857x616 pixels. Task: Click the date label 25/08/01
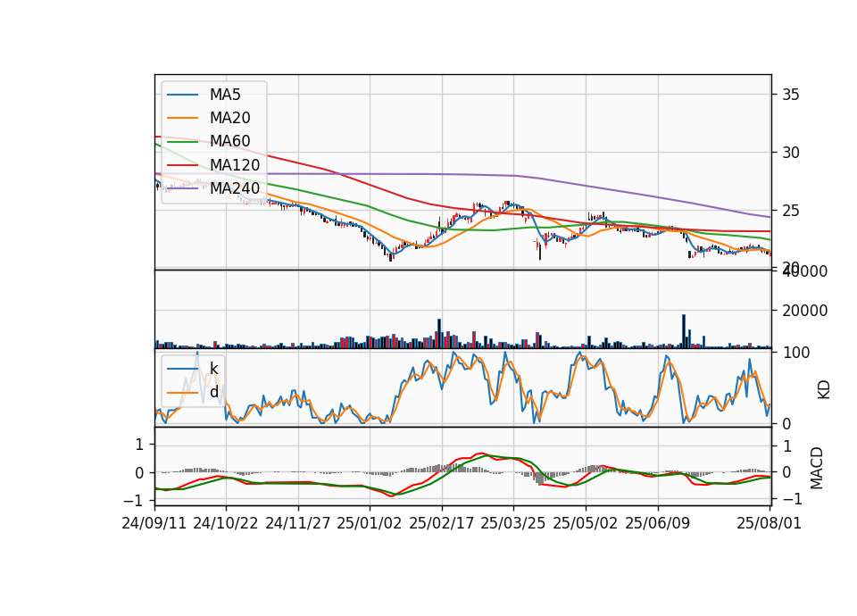[769, 524]
